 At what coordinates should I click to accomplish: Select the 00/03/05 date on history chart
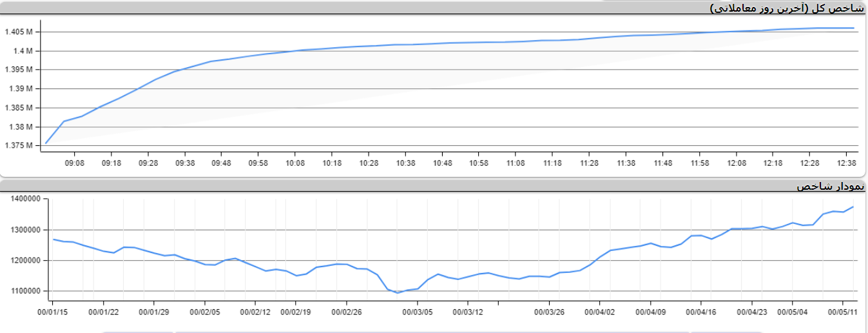click(x=418, y=312)
